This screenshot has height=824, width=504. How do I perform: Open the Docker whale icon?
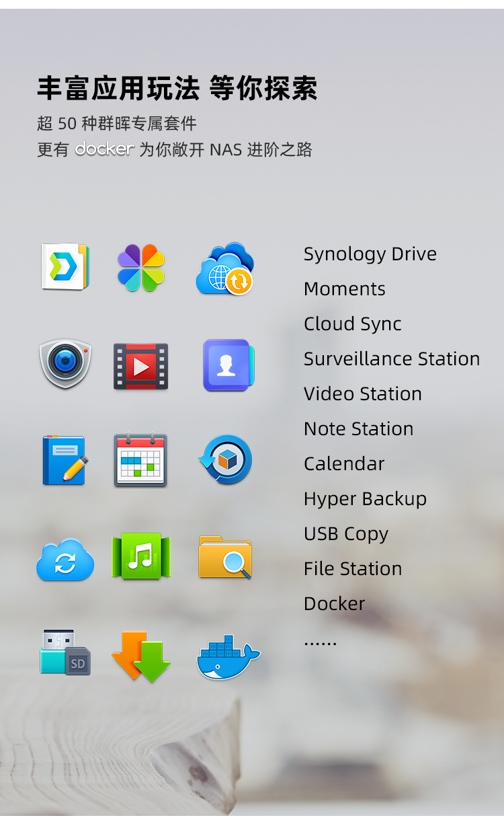228,657
